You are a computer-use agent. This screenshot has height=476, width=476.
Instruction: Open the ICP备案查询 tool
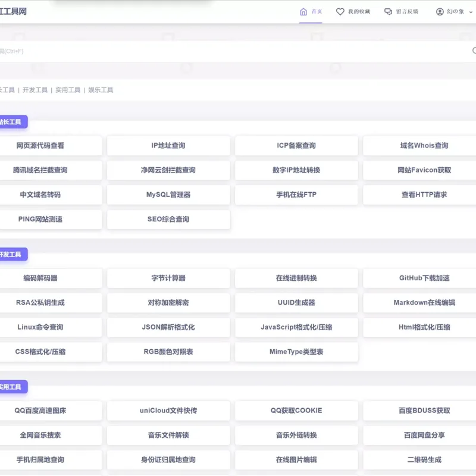pyautogui.click(x=296, y=145)
